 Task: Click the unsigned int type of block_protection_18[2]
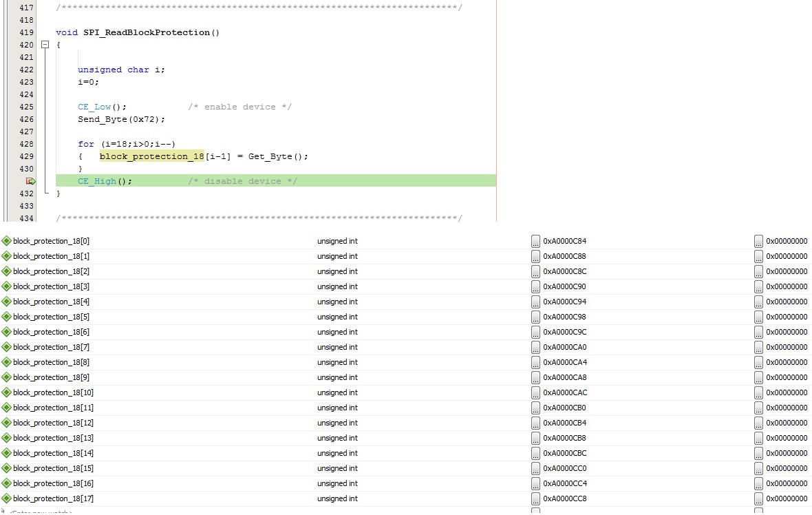pyautogui.click(x=337, y=271)
